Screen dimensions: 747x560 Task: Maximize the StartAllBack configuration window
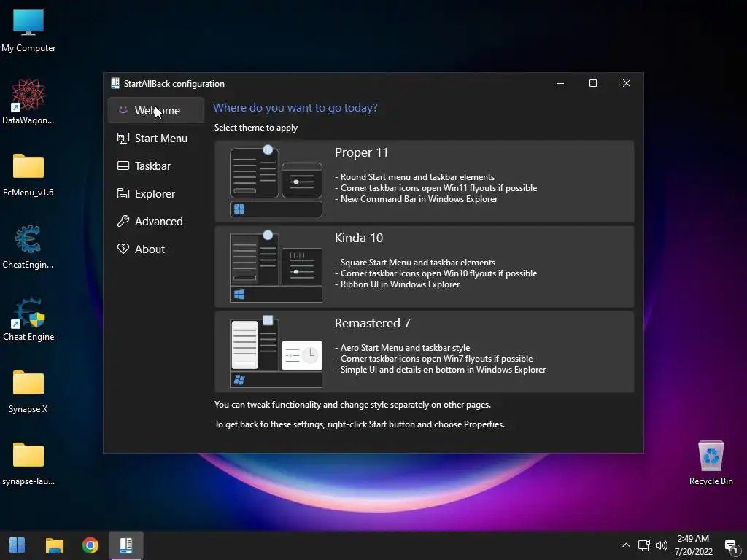(593, 83)
